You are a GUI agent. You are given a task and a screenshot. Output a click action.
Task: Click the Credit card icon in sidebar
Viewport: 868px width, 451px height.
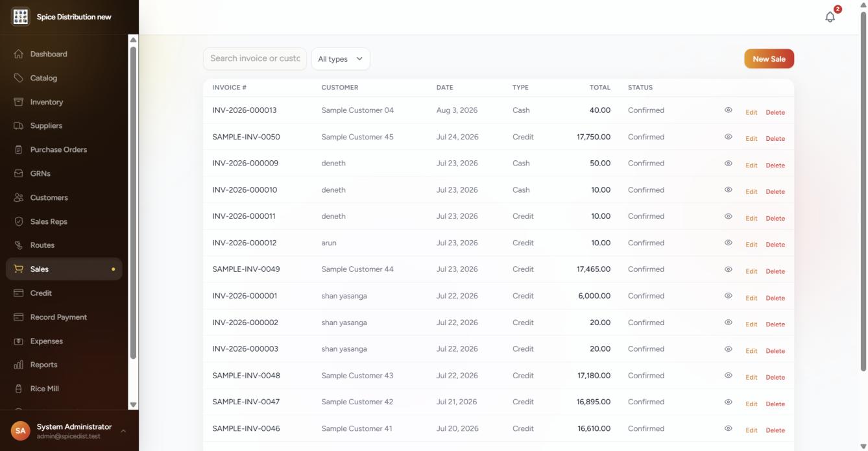(18, 293)
